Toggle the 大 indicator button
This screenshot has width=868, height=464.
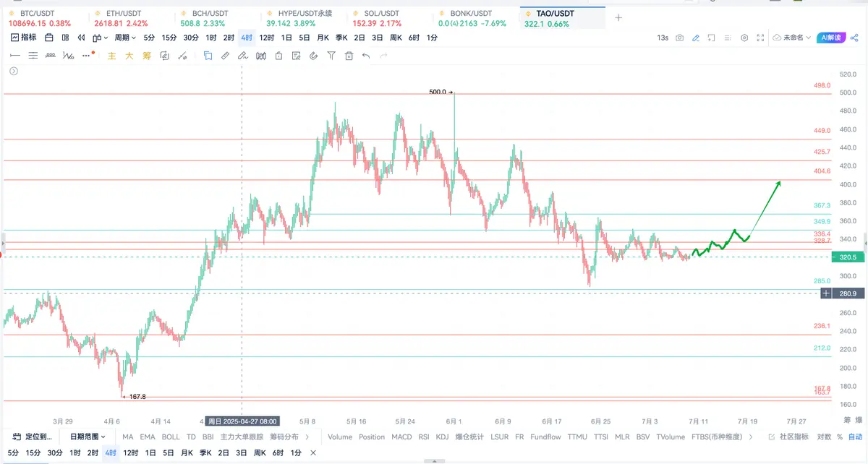click(129, 55)
